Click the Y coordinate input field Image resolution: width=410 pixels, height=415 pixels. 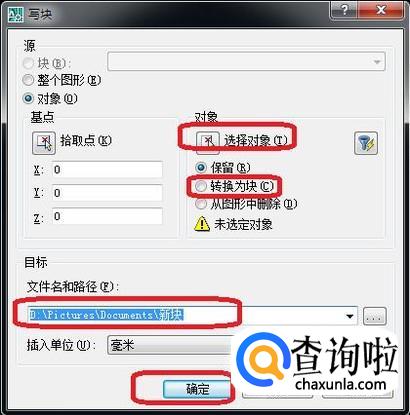107,193
